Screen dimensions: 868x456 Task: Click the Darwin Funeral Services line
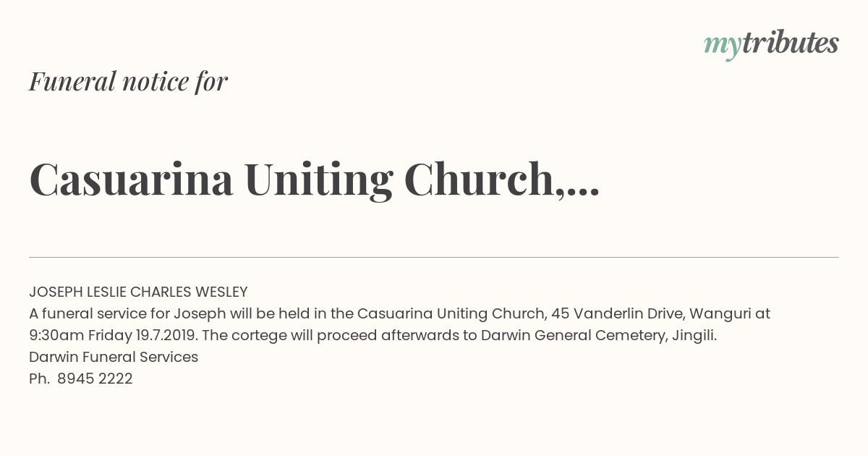[x=114, y=357]
